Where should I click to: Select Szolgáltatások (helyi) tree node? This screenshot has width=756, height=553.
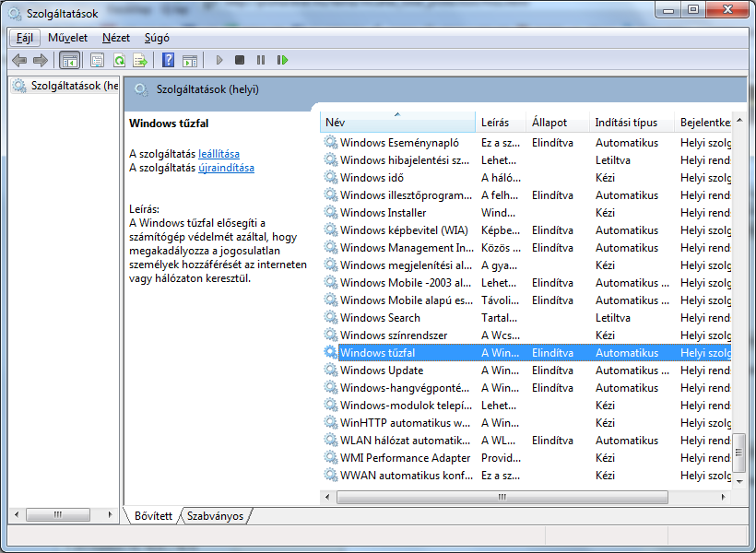tap(65, 86)
